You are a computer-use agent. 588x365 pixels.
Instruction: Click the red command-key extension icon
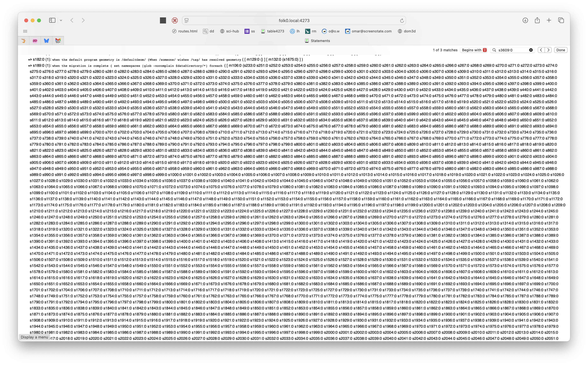(x=175, y=21)
